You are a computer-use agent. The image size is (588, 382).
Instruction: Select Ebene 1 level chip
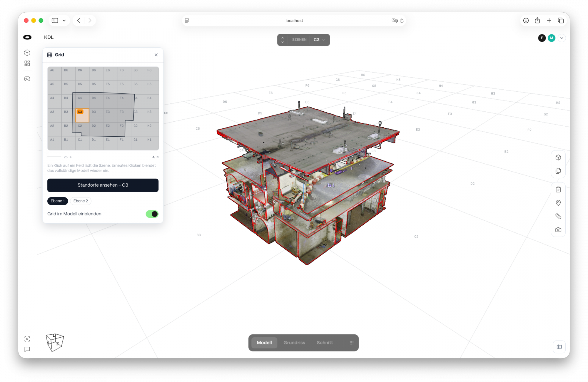click(x=58, y=201)
